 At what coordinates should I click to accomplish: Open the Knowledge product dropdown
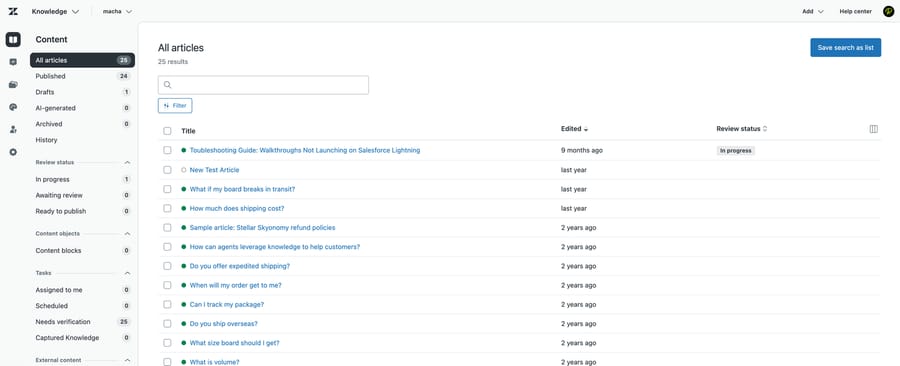55,11
